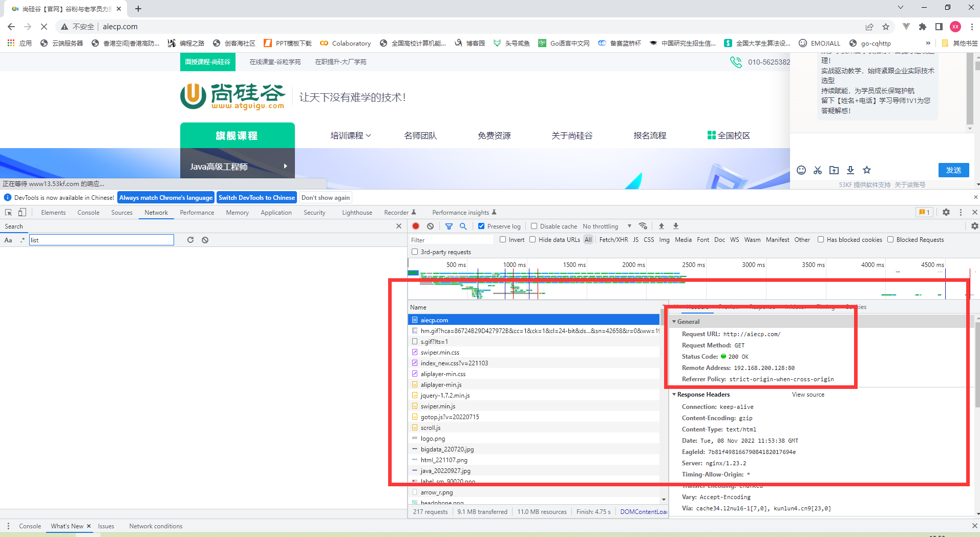This screenshot has width=980, height=537.
Task: Click Always match Chrome's language button
Action: [166, 197]
